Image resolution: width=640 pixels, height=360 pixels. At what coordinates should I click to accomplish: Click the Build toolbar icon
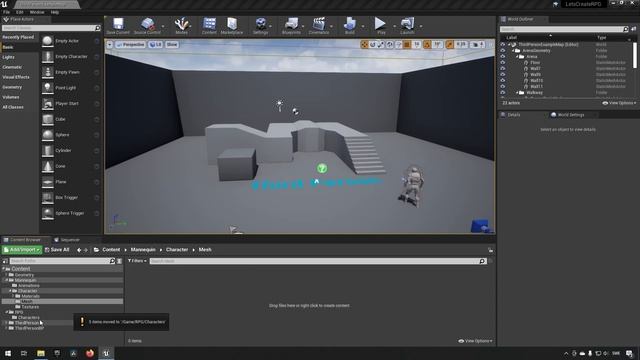pyautogui.click(x=350, y=24)
